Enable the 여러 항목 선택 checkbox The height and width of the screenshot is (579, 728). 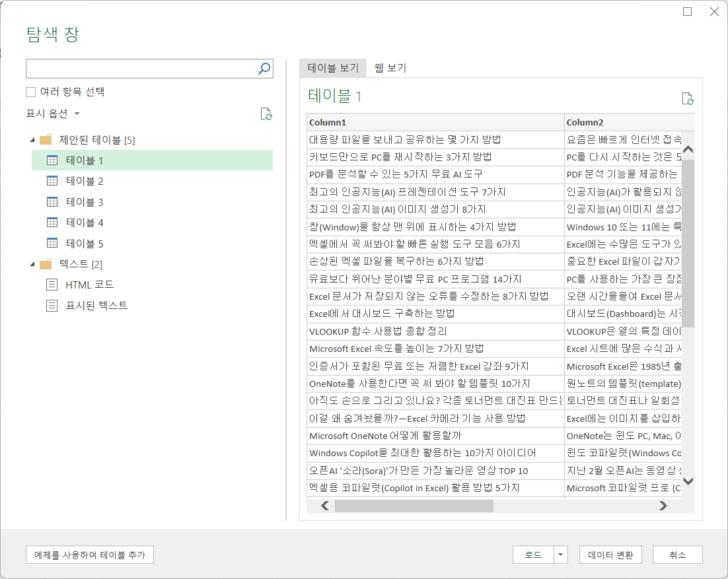point(30,92)
